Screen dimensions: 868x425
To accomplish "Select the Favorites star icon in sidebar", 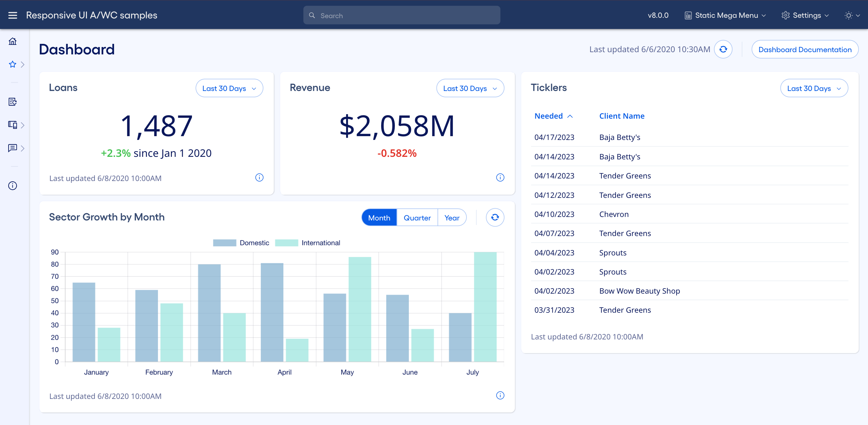I will click(x=12, y=64).
